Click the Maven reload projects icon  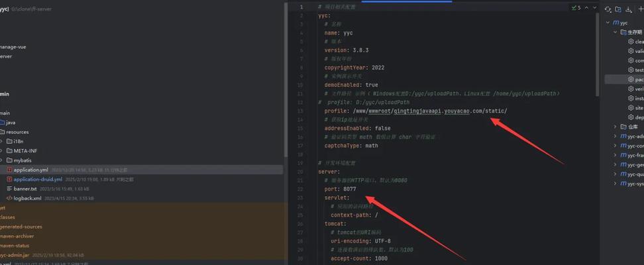(608, 9)
